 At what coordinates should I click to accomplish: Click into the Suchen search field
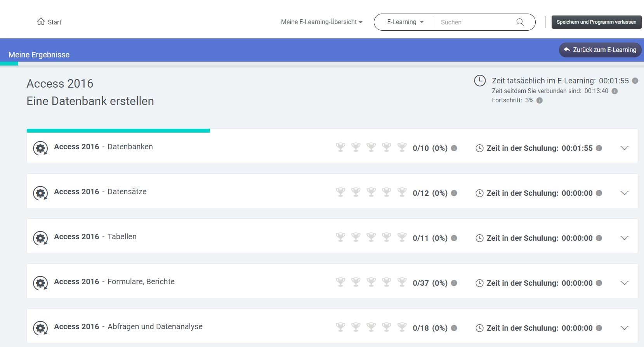[x=476, y=22]
